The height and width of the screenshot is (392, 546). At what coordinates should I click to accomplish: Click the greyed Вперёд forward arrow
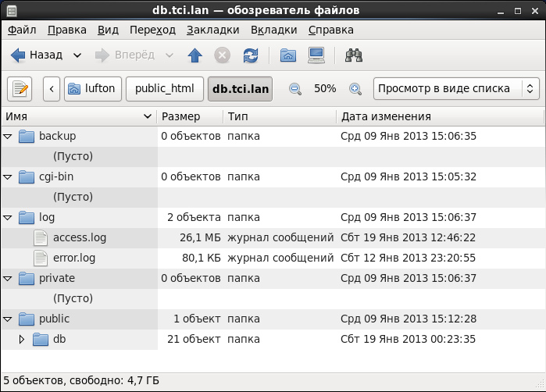(102, 55)
